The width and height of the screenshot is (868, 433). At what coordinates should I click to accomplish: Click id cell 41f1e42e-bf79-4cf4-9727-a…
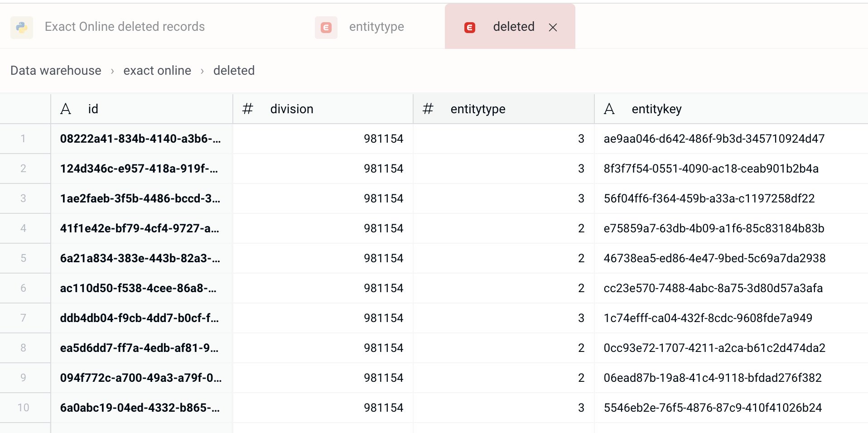pyautogui.click(x=142, y=228)
